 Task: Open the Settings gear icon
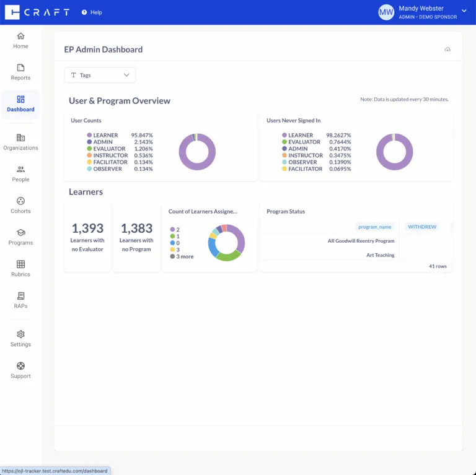tap(20, 334)
